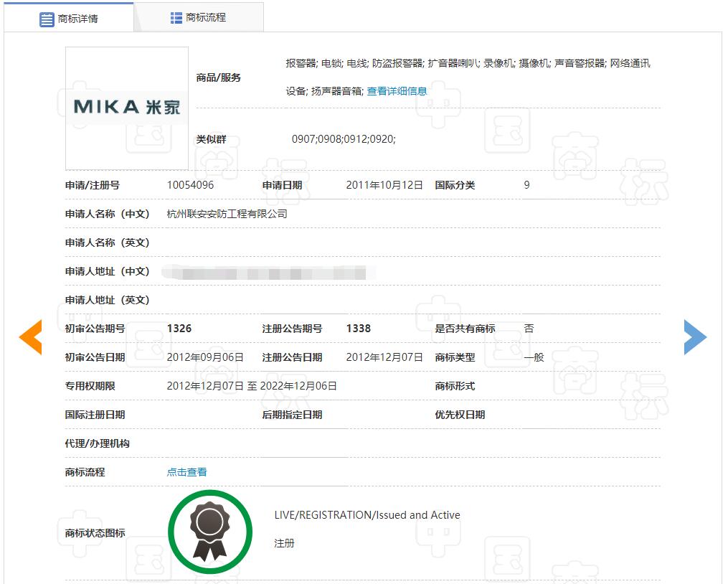Open the MIKA 米家 trademark image

(x=127, y=108)
